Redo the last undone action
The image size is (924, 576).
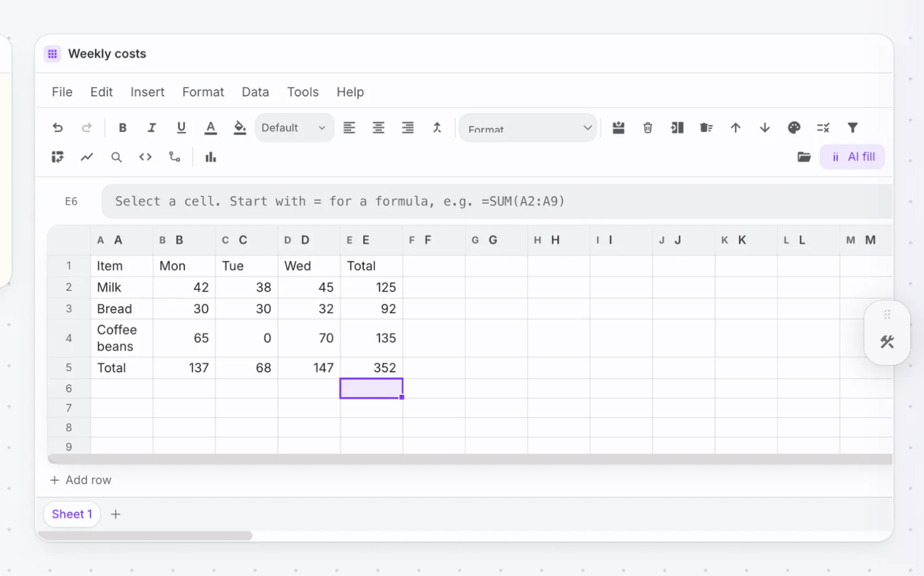tap(87, 128)
